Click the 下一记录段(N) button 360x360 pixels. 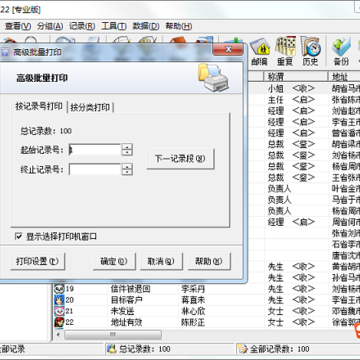[x=180, y=159]
